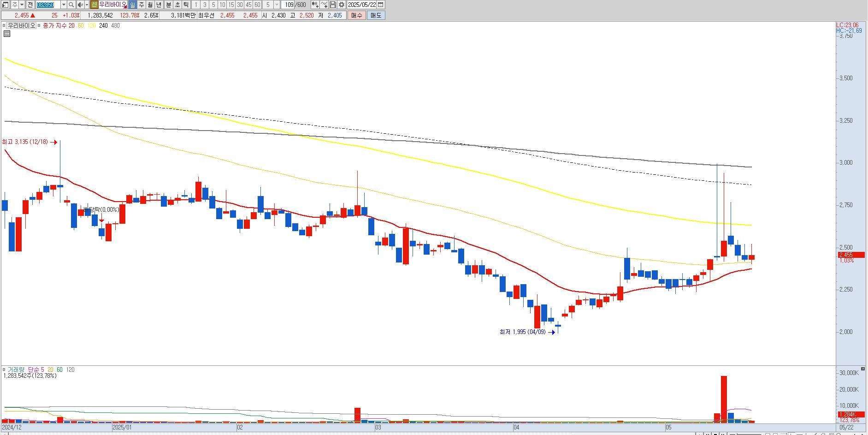
Task: Open stock search with the magnifier icon
Action: point(71,5)
